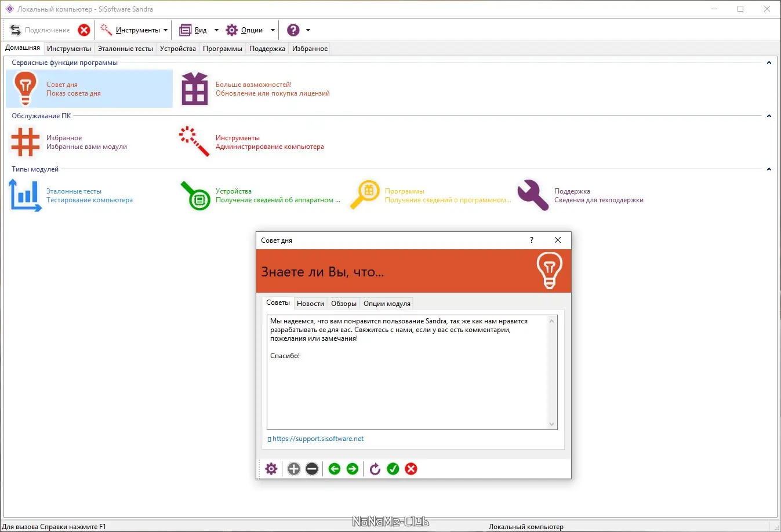
Task: Go to the next tip with the green right arrow
Action: (x=353, y=469)
